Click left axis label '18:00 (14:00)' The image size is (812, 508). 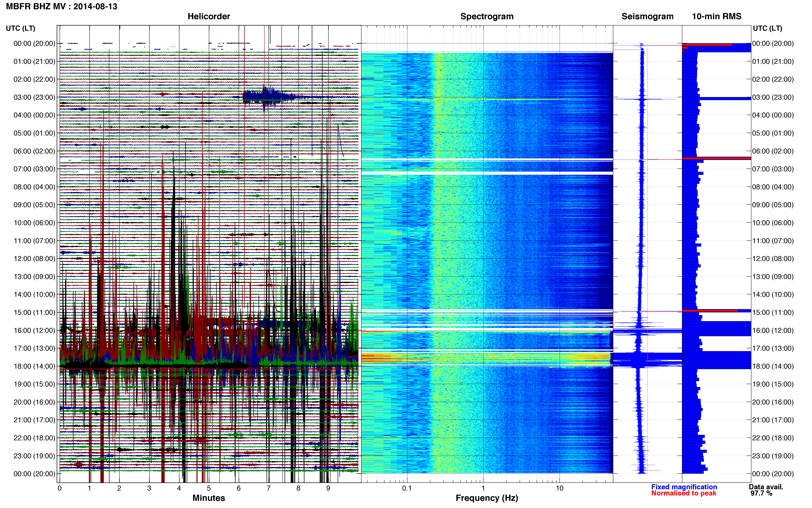pyautogui.click(x=34, y=366)
